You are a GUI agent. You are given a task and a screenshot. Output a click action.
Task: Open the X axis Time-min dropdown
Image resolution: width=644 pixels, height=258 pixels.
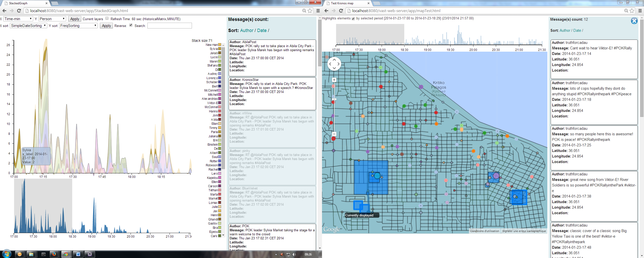(18, 19)
